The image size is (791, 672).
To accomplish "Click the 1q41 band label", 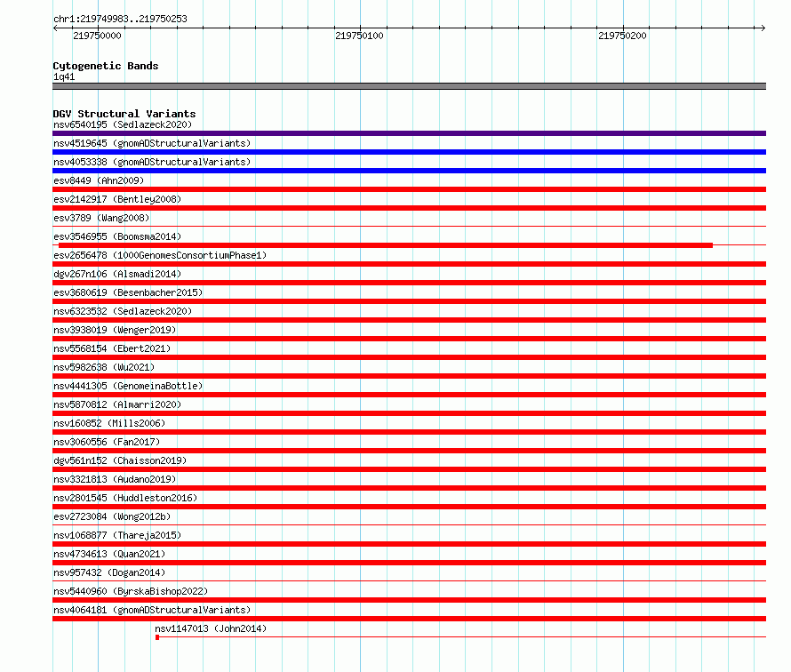I will coord(64,76).
